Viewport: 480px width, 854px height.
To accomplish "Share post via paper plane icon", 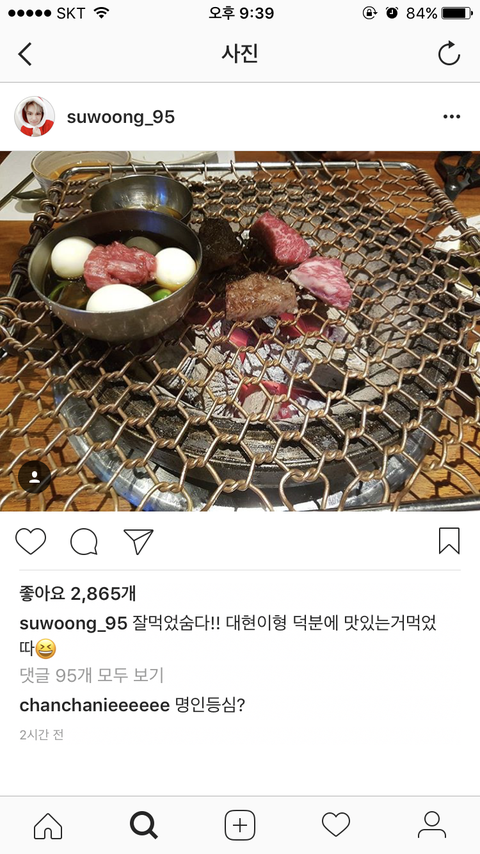I will click(x=138, y=541).
